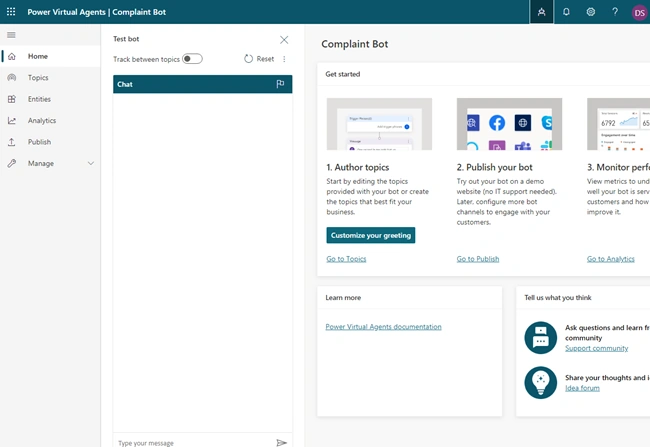650x447 pixels.
Task: Click the flag icon in Chat header
Action: pyautogui.click(x=280, y=84)
